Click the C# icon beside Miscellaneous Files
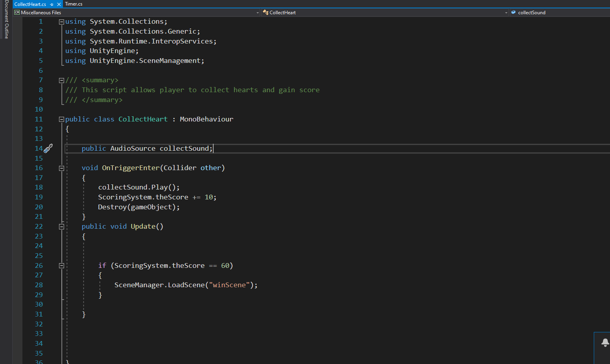610x364 pixels. pyautogui.click(x=17, y=13)
